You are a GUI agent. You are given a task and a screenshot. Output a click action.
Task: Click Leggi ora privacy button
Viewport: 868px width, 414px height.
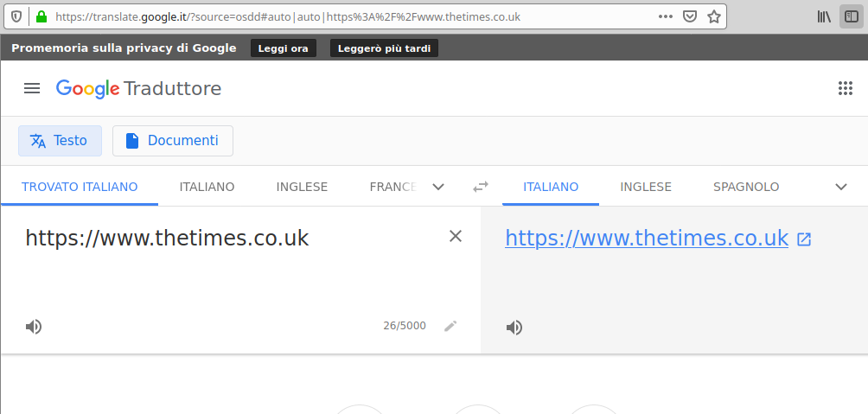pos(284,48)
